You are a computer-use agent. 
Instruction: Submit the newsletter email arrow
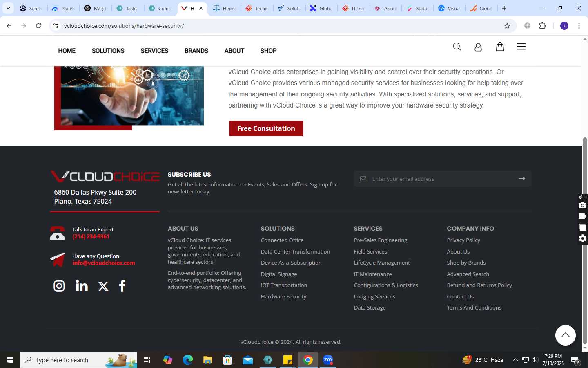(x=522, y=179)
